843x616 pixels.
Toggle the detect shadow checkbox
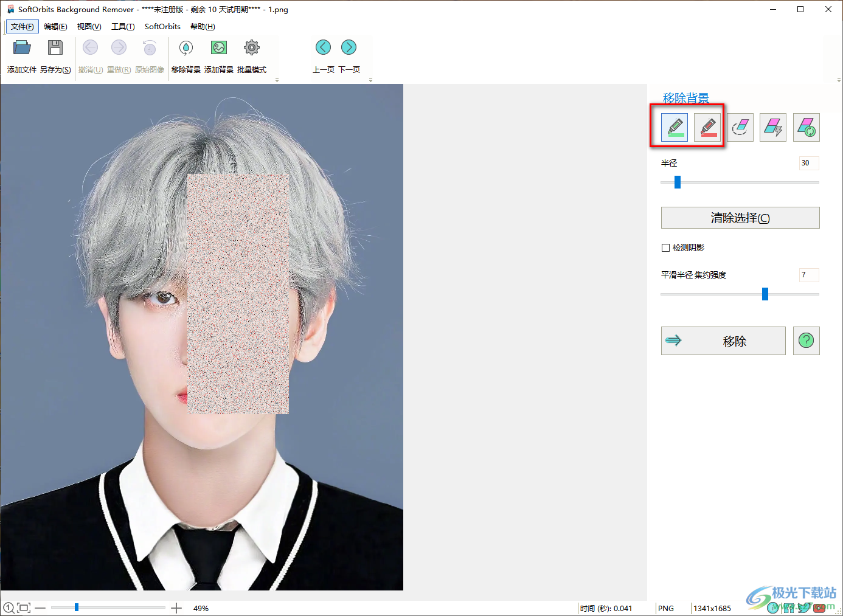(665, 247)
